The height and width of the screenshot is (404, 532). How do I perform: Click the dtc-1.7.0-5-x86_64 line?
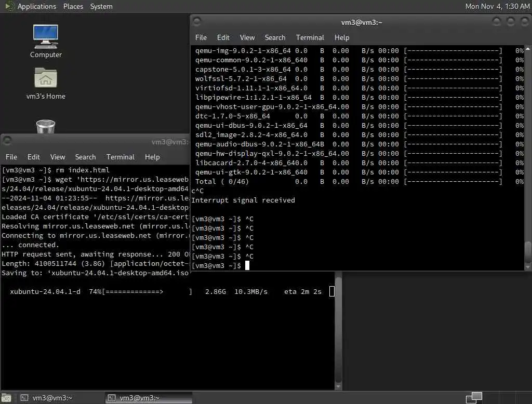(360, 116)
